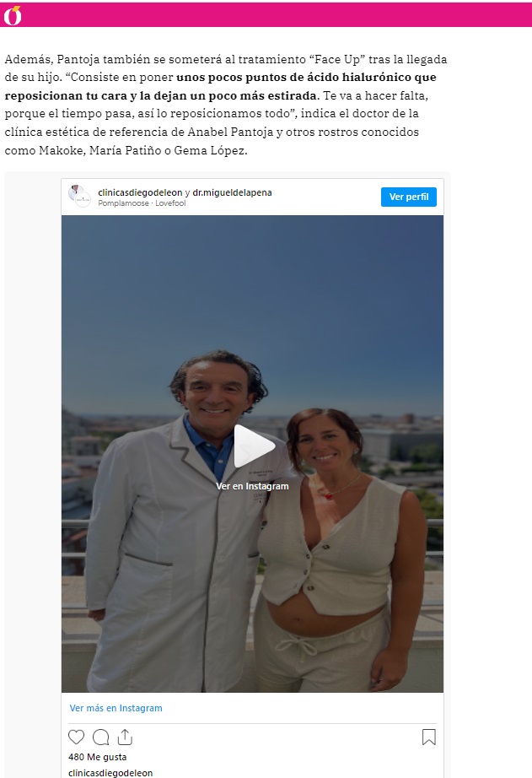
Task: Open the clinicasdiegodeleon link in post header
Action: (140, 192)
